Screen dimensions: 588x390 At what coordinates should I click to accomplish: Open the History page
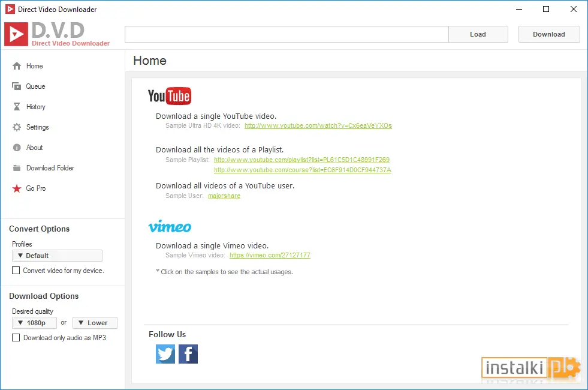[x=36, y=107]
